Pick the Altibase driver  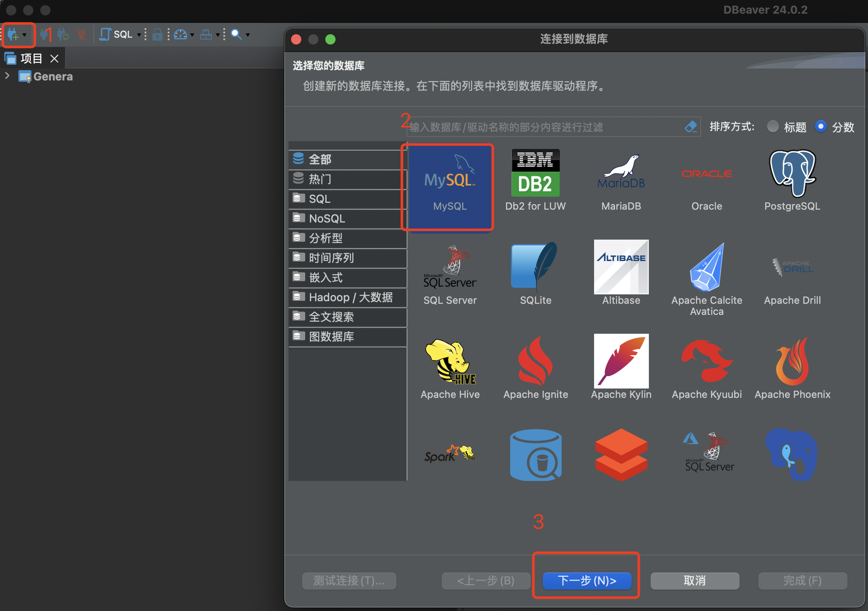pyautogui.click(x=621, y=274)
